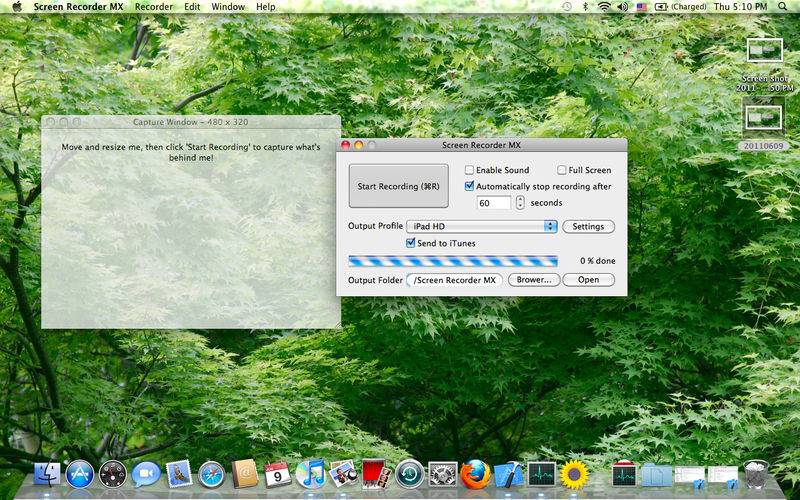The height and width of the screenshot is (500, 800).
Task: Launch the App Store Dock icon
Action: (80, 474)
